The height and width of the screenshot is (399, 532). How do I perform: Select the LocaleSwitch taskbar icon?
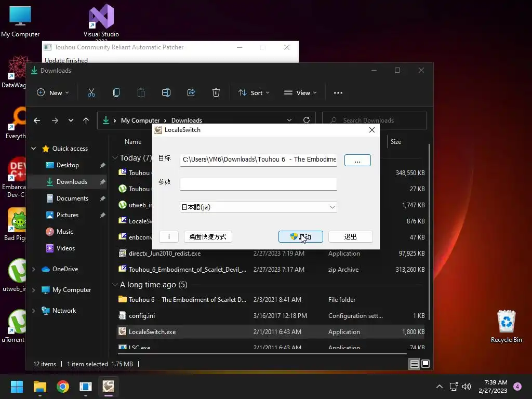pyautogui.click(x=108, y=387)
